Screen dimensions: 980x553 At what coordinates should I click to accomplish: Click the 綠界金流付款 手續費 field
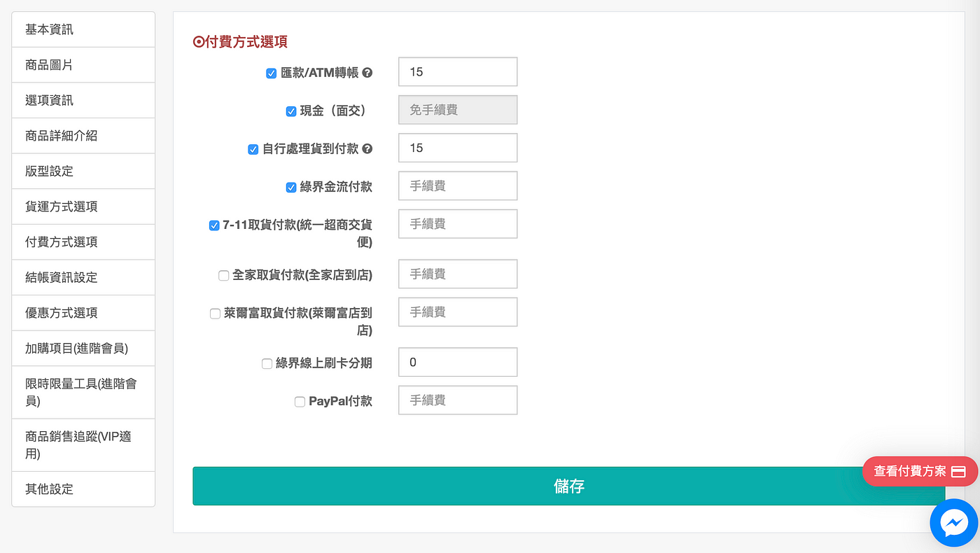pyautogui.click(x=458, y=185)
